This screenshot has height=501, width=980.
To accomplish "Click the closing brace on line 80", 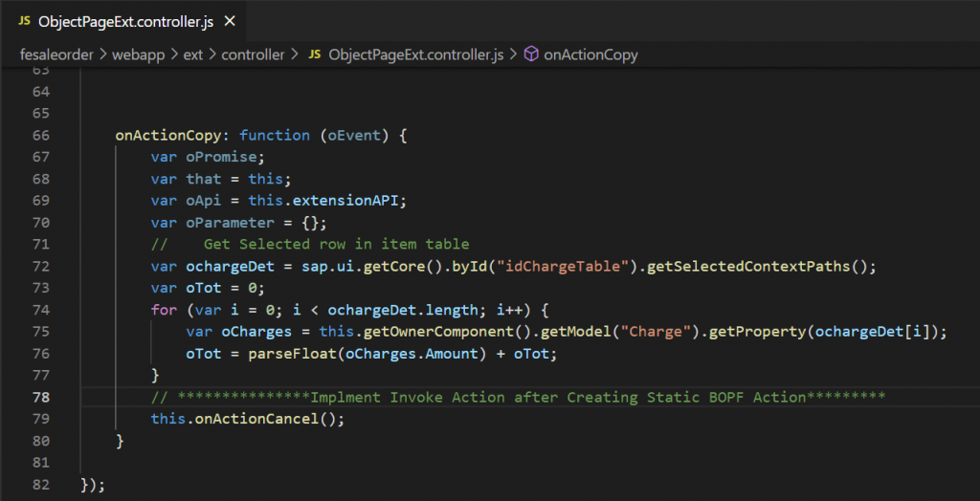I will (x=120, y=441).
